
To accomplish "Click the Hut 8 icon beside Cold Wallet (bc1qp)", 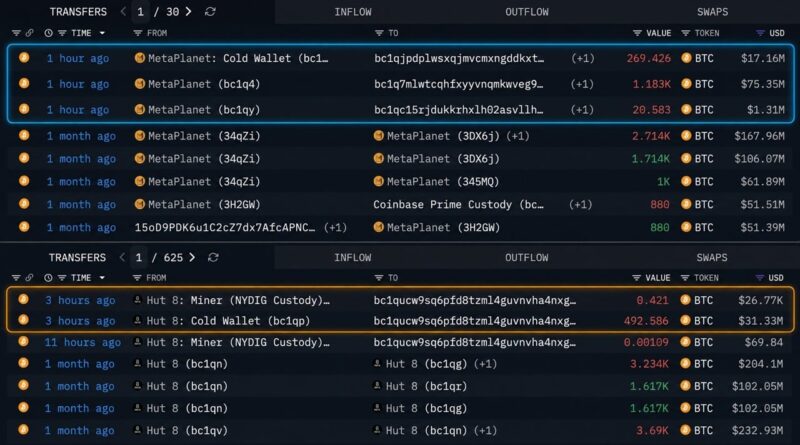I will click(x=137, y=320).
